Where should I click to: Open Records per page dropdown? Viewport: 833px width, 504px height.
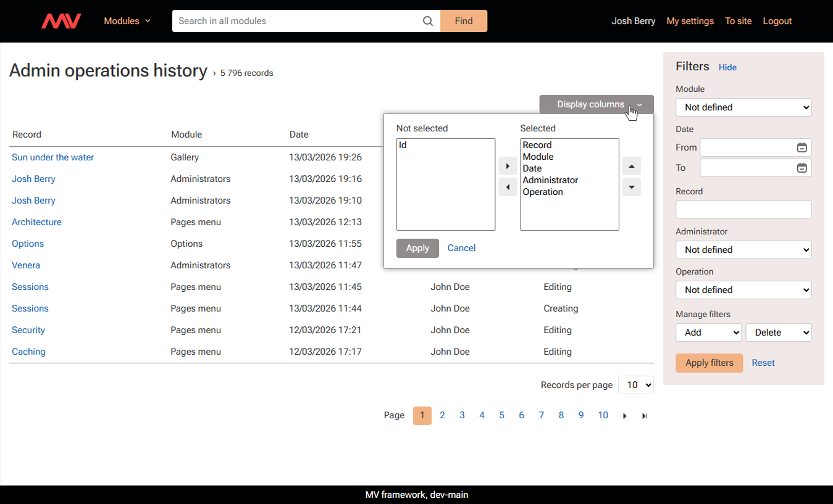click(x=635, y=385)
